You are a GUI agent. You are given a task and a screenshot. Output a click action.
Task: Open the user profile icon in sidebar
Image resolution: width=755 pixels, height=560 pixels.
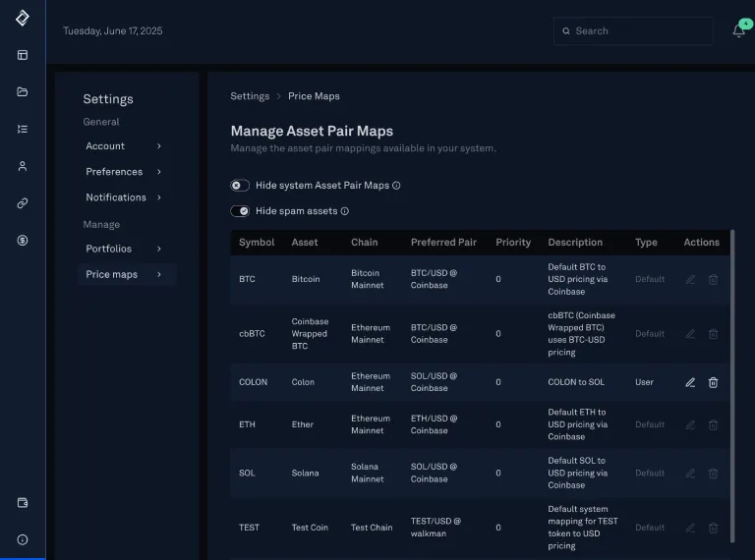tap(23, 166)
